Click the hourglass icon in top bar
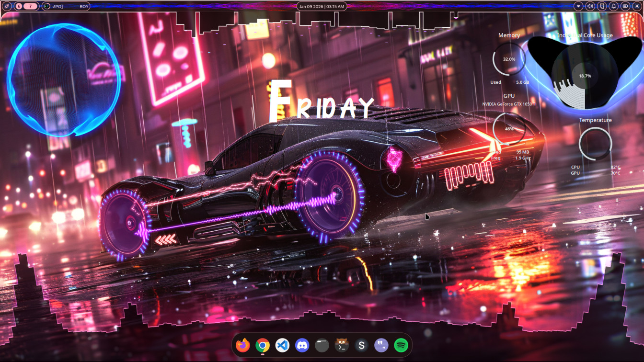Viewport: 644px width, 362px height. point(602,6)
